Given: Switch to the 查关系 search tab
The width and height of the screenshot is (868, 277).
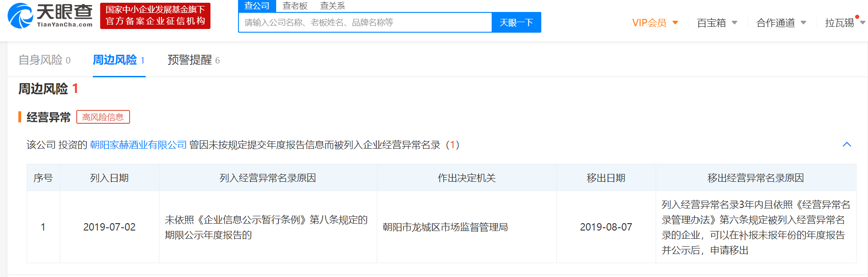Looking at the screenshot, I should click(x=332, y=6).
